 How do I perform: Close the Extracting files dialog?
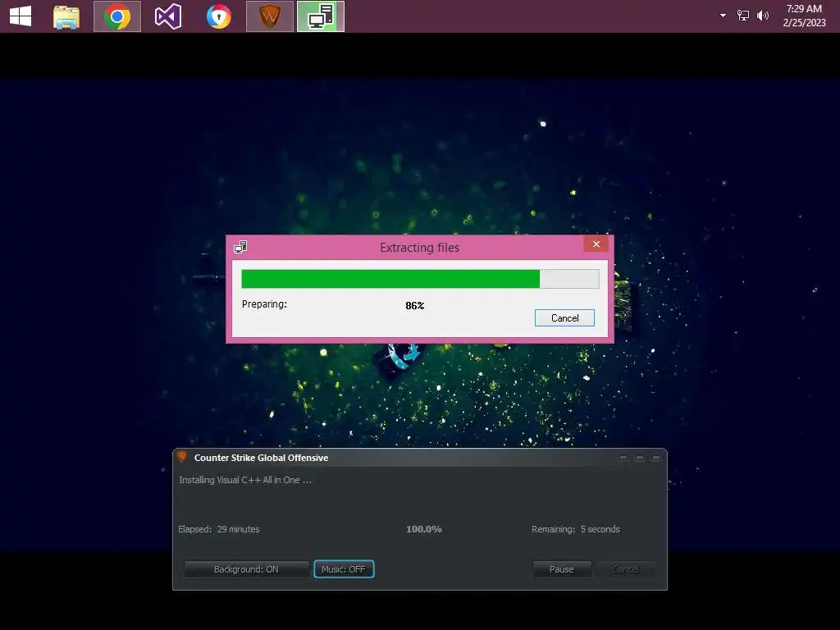coord(596,244)
